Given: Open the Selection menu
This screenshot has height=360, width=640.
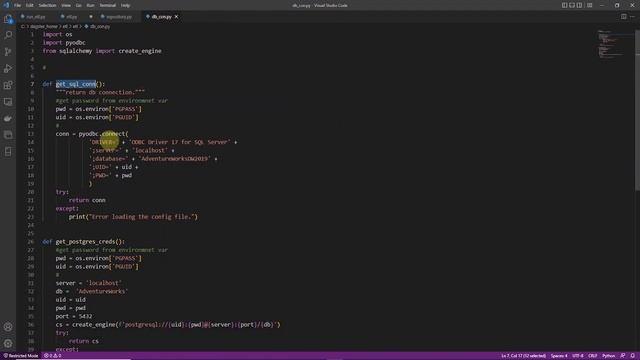Looking at the screenshot, I should click(x=47, y=5).
